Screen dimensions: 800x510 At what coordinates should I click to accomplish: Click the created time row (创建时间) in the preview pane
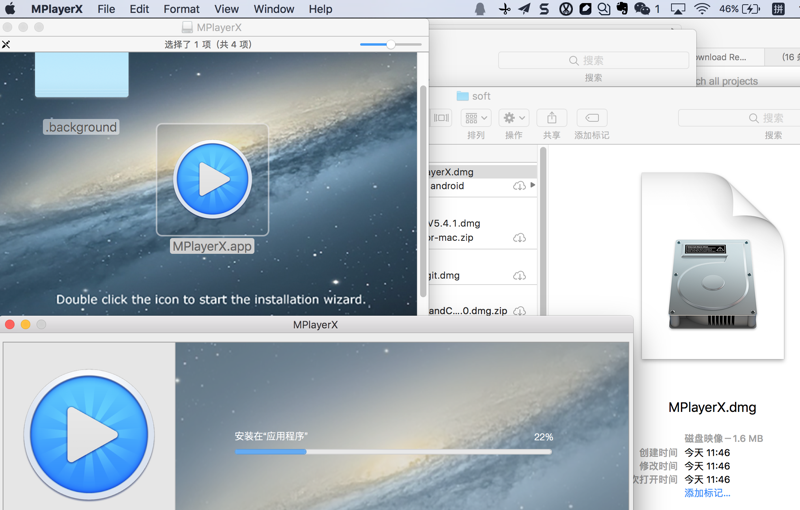pyautogui.click(x=685, y=453)
